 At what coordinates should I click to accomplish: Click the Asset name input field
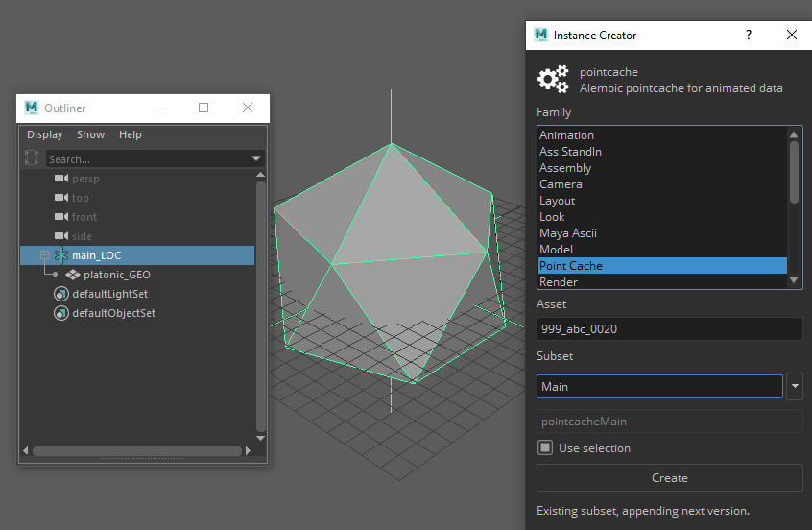pyautogui.click(x=669, y=329)
